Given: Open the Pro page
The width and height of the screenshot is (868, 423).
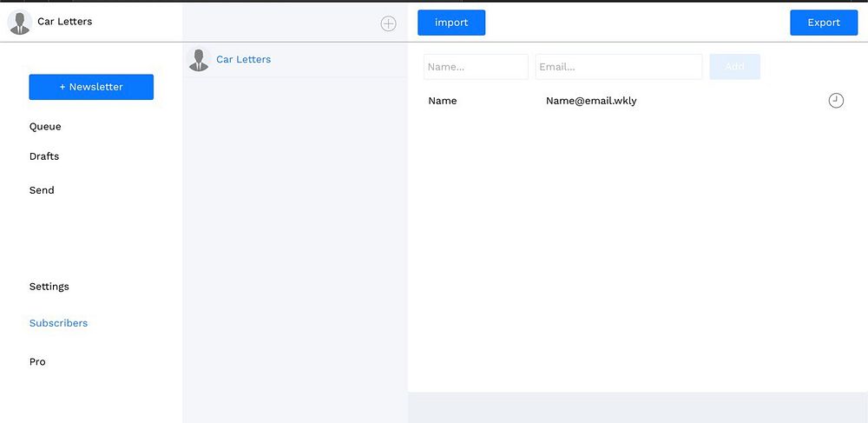Looking at the screenshot, I should click(x=37, y=361).
